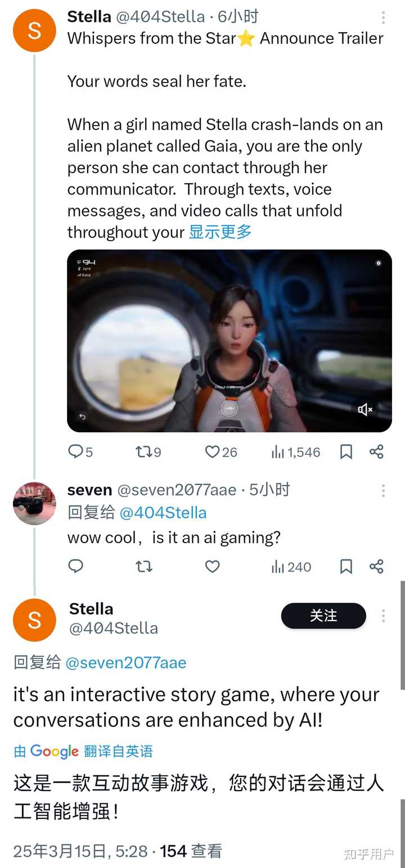This screenshot has width=405, height=868.
Task: Follow Stella with the 关注 button
Action: coord(323,616)
